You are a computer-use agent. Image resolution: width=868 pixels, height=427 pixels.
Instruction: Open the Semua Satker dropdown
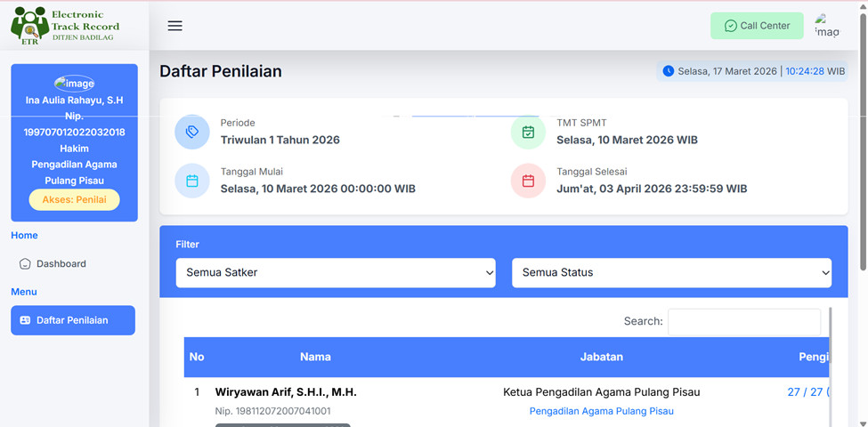coord(335,272)
